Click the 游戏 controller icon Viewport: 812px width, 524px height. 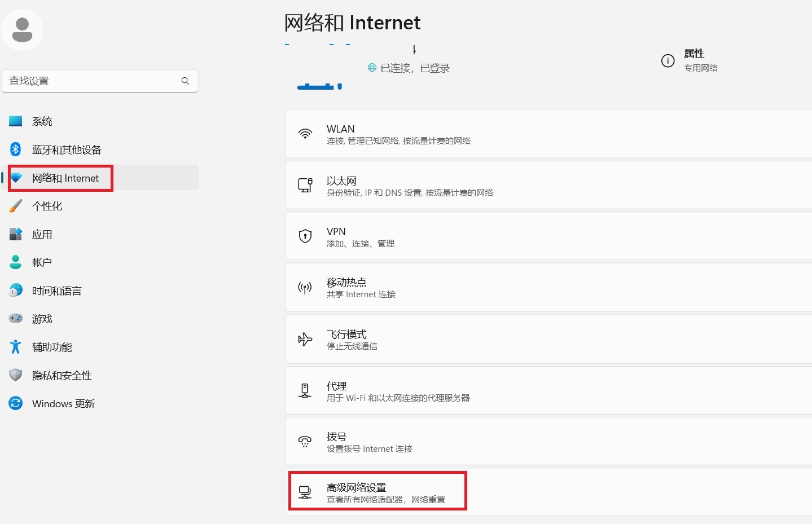coord(15,318)
